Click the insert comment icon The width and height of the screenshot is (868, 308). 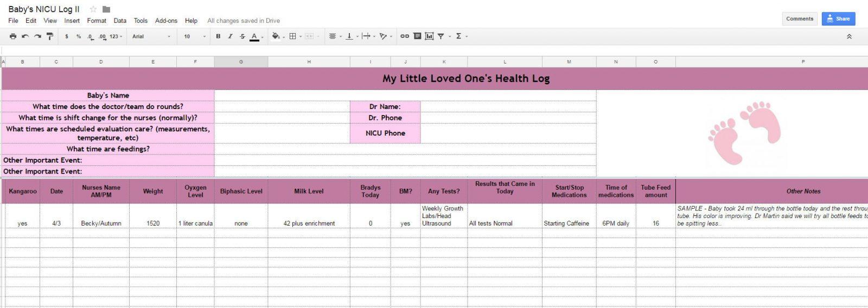[x=417, y=36]
